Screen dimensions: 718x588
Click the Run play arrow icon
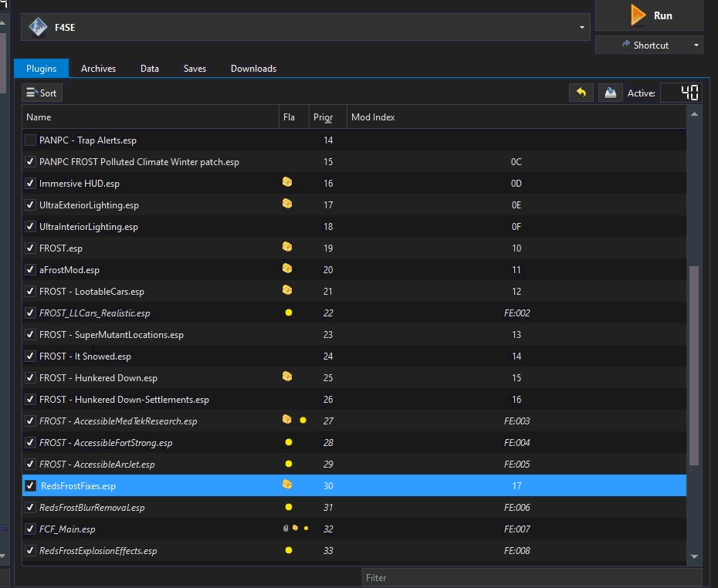(x=638, y=15)
